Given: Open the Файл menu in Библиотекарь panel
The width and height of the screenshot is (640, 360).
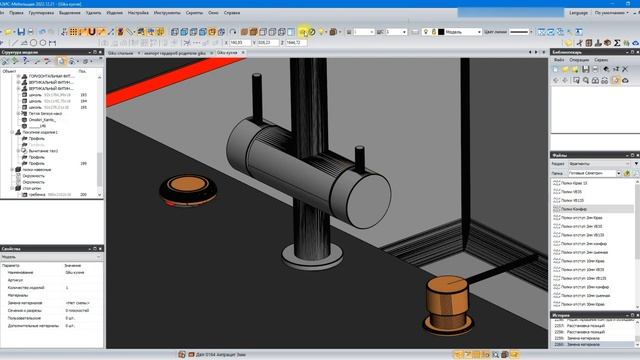Looking at the screenshot, I should pyautogui.click(x=559, y=60).
